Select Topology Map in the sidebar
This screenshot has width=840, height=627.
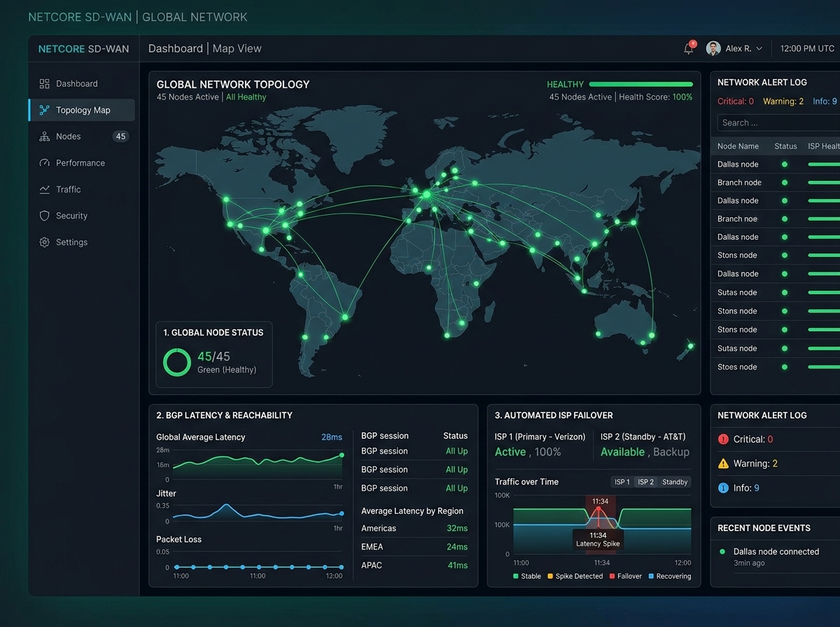(82, 110)
